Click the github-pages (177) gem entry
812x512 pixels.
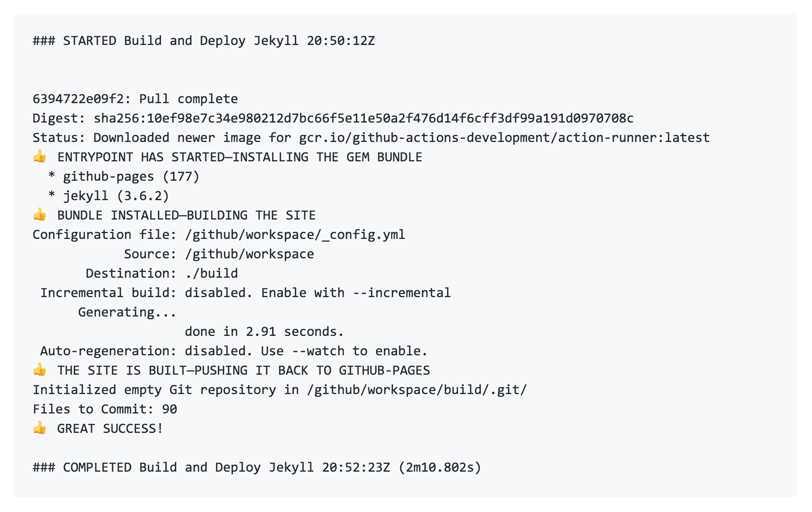[x=131, y=176]
